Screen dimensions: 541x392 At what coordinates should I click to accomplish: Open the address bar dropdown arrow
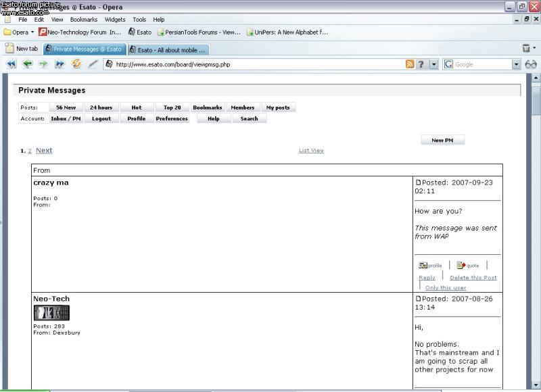click(x=433, y=64)
